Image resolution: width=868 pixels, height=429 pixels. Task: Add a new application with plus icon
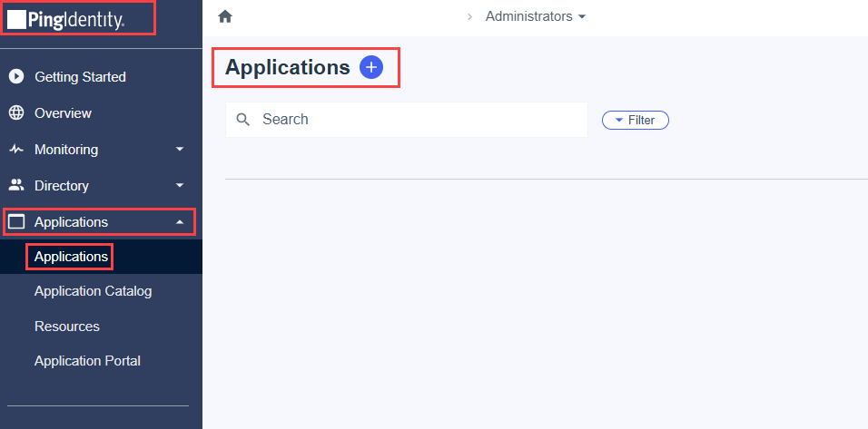coord(370,67)
